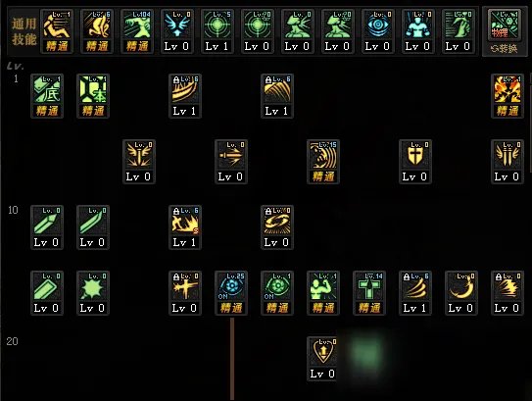
Task: Click the crescent moon slash skill
Action: pos(461,293)
